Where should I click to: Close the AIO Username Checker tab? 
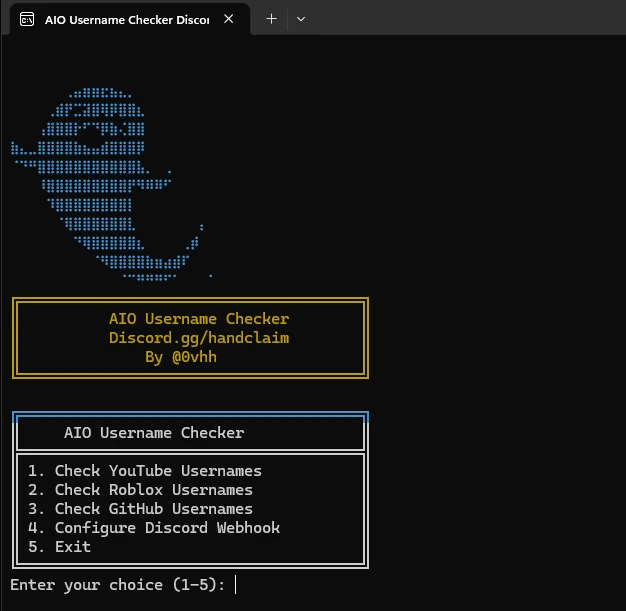point(228,19)
